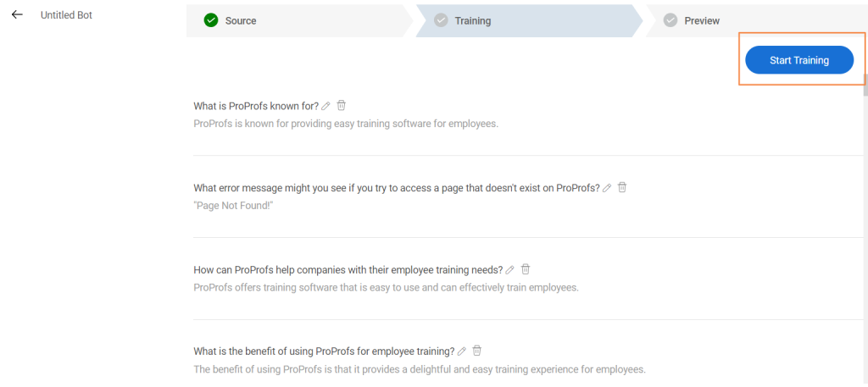This screenshot has width=868, height=387.
Task: Open the Preview step tab
Action: pyautogui.click(x=702, y=20)
